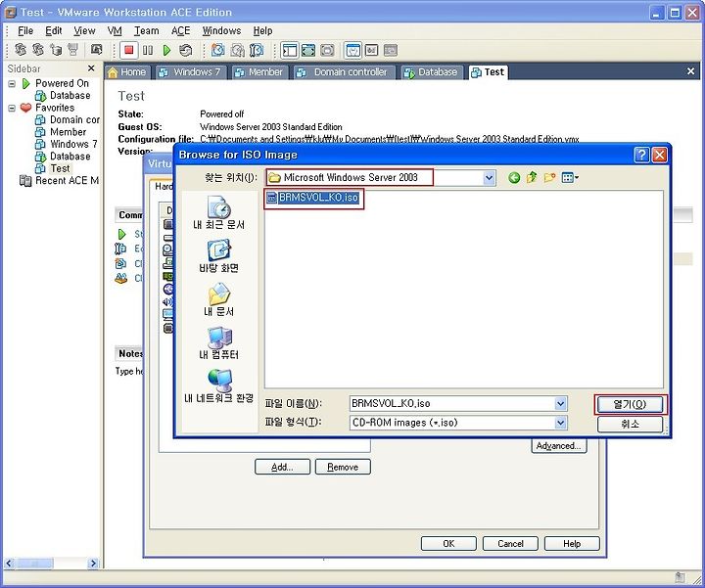Switch to the Domain controller tab

(344, 72)
